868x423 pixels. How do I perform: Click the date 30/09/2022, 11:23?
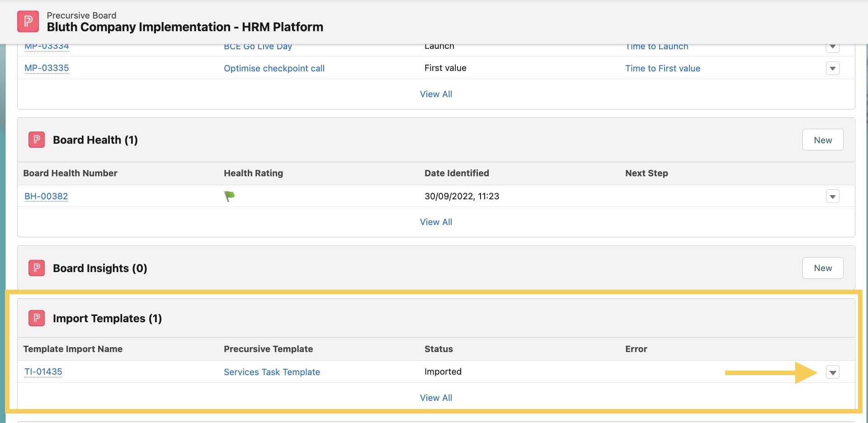click(x=462, y=196)
